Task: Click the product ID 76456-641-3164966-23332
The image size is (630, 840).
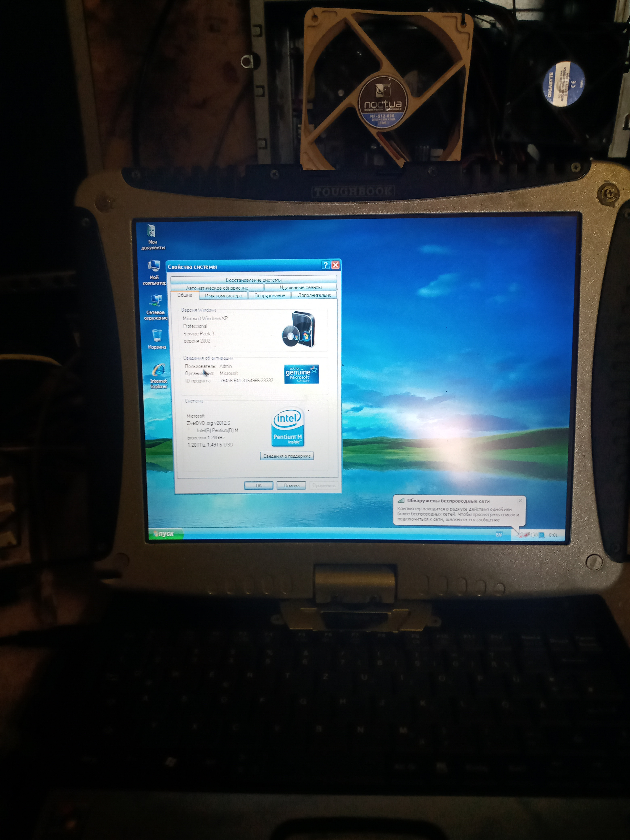Action: [247, 380]
